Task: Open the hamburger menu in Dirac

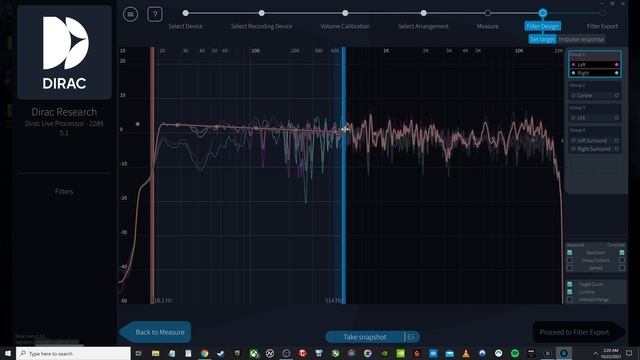Action: click(x=131, y=14)
